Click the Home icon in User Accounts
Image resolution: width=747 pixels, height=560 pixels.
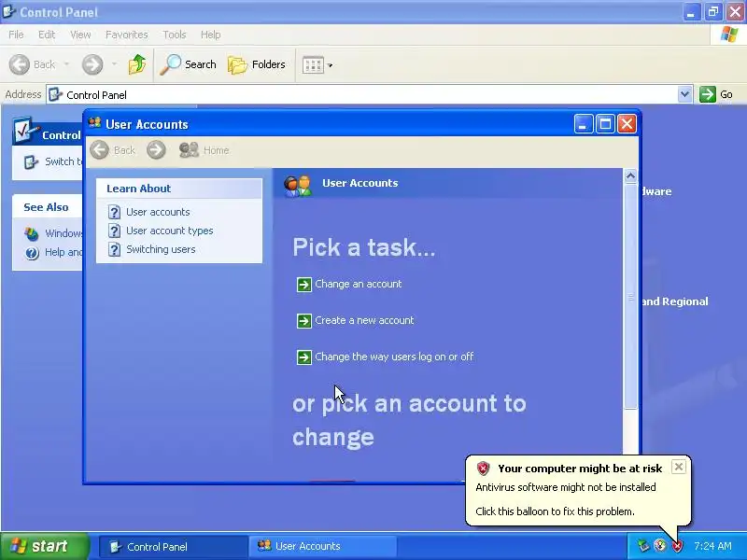coord(189,150)
